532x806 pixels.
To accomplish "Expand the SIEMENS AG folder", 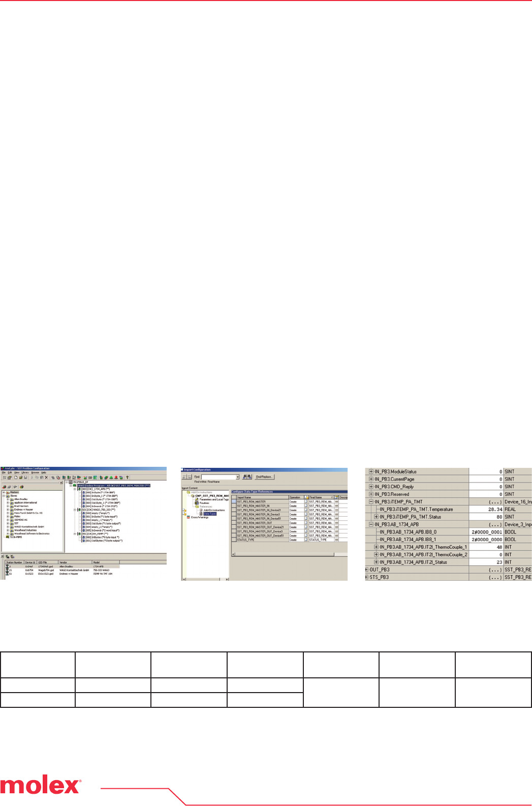I will coord(7,520).
